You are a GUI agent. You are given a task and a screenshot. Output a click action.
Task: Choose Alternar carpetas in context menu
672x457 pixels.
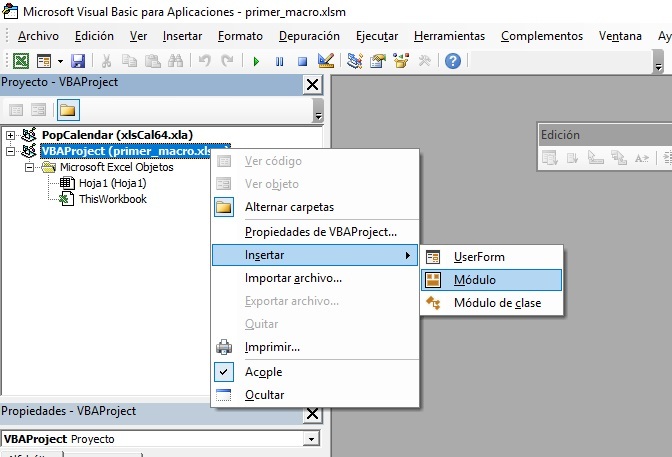(315, 207)
